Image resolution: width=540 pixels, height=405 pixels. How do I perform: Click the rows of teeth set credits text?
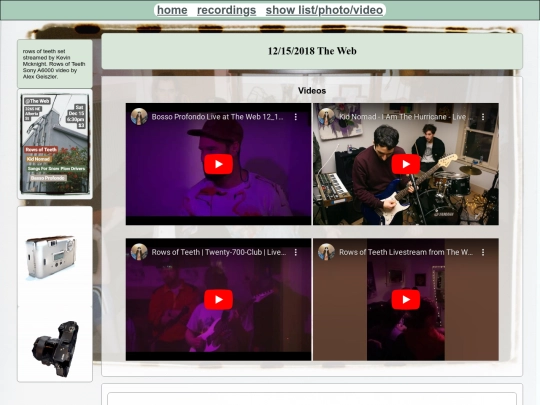tap(54, 64)
